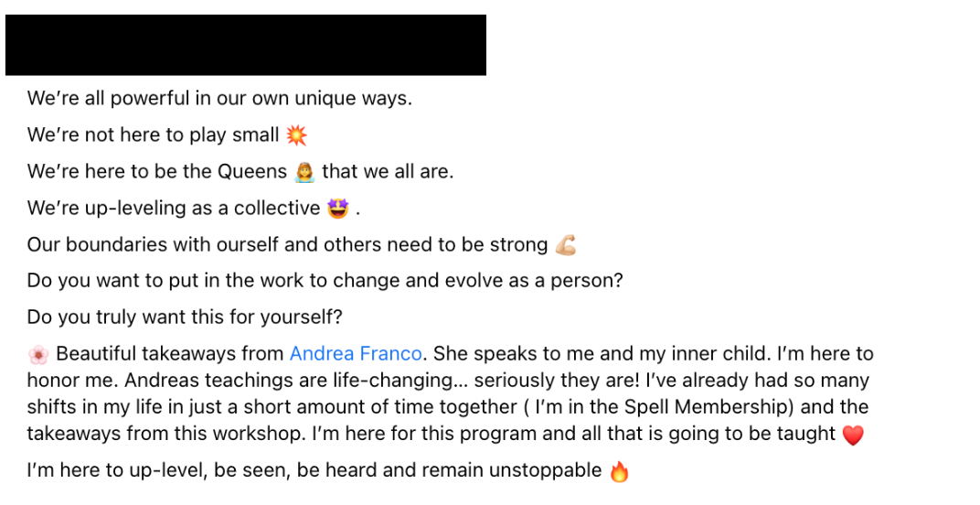Click the text 'We're not here to play small'
This screenshot has width=980, height=505.
point(154,134)
